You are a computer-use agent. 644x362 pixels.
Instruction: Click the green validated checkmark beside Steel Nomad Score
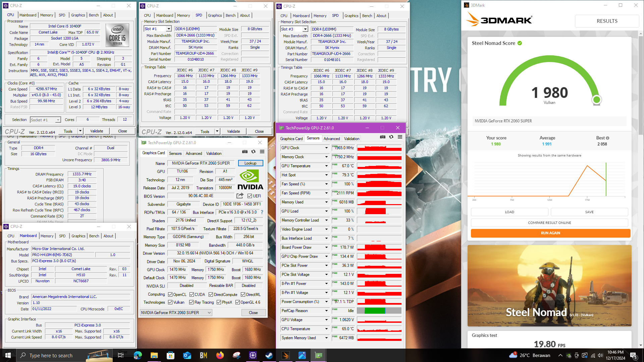click(x=520, y=43)
